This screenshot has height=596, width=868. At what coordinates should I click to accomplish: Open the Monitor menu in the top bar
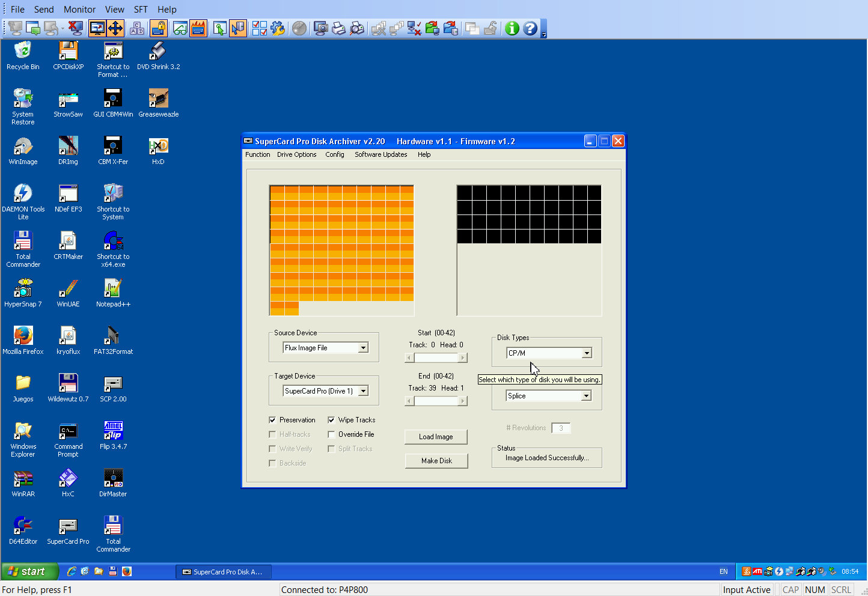(x=80, y=9)
